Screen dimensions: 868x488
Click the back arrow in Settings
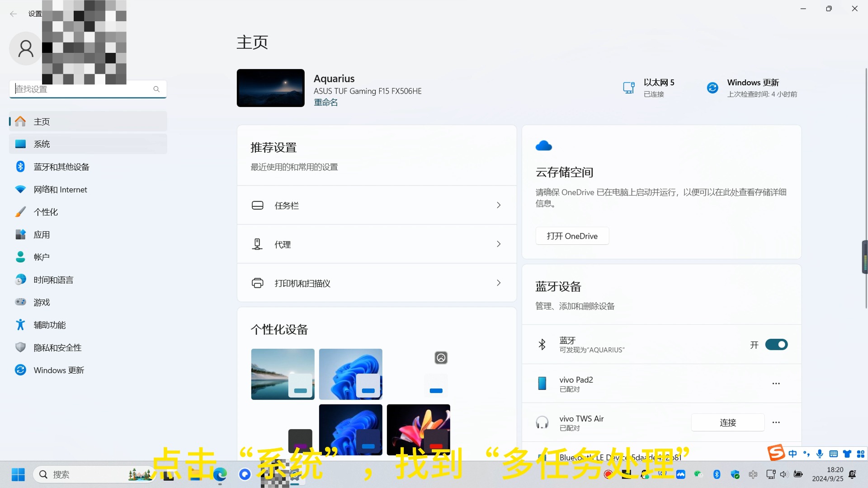(x=13, y=14)
